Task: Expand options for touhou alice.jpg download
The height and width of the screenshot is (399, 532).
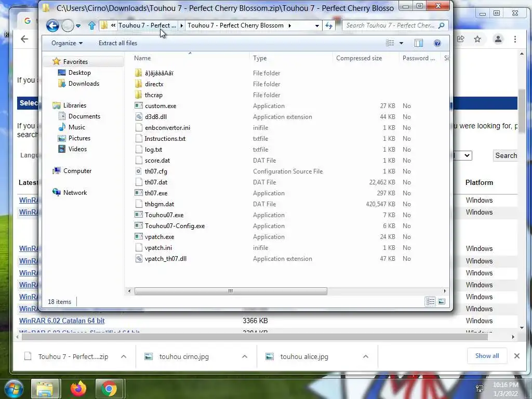Action: 365,356
